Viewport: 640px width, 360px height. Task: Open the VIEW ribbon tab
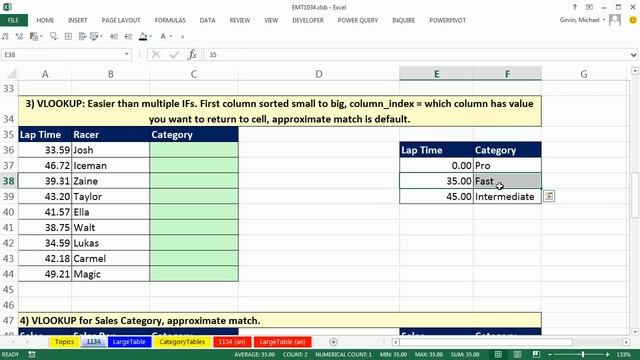(x=271, y=20)
